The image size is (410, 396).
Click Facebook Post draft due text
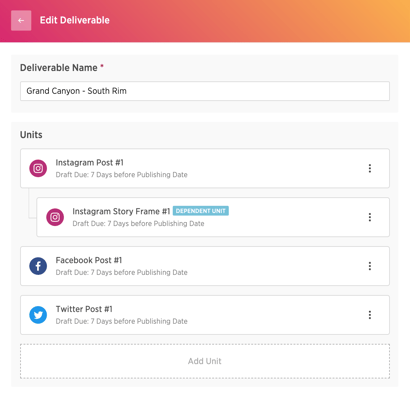tap(121, 272)
